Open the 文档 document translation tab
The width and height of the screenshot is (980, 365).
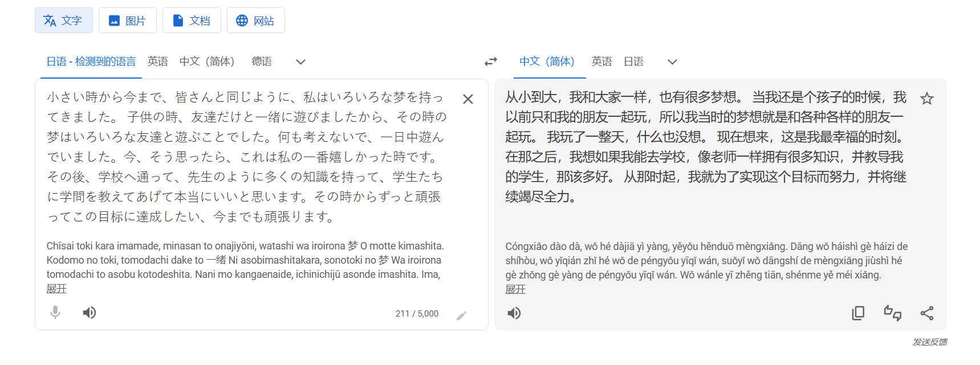pos(192,20)
